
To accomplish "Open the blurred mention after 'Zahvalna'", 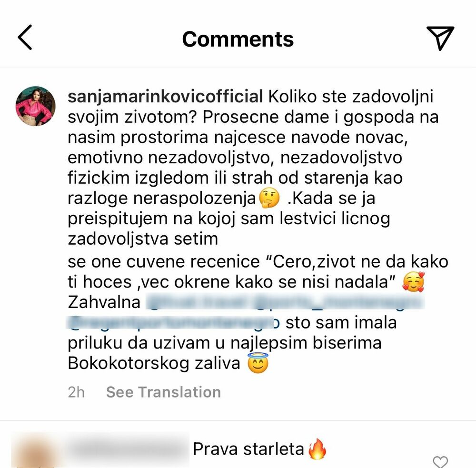I will pyautogui.click(x=285, y=302).
